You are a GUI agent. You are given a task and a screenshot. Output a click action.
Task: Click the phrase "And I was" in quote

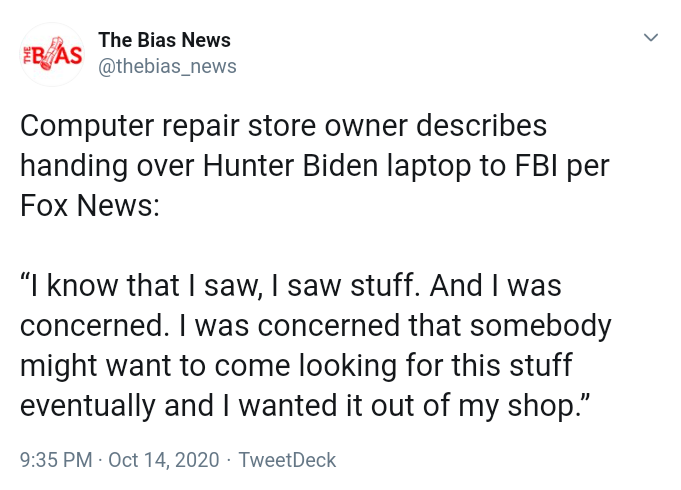tap(495, 286)
